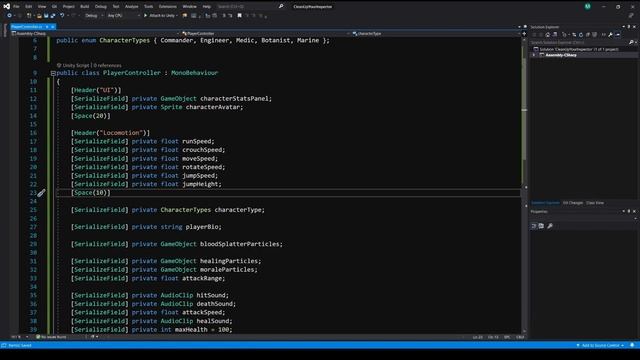Viewport: 640px width, 360px height.
Task: Open the Project menu
Action: (x=69, y=7)
